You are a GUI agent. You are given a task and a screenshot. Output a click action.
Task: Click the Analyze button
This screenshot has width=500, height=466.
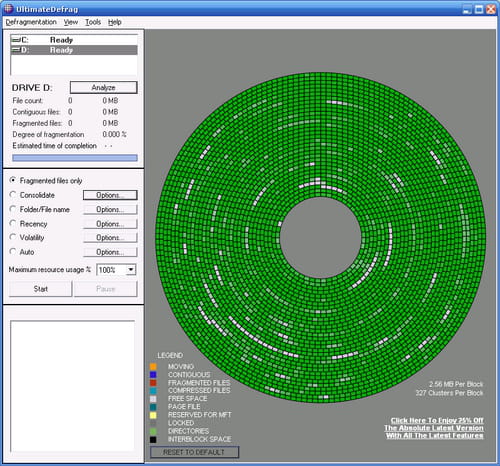pyautogui.click(x=103, y=88)
